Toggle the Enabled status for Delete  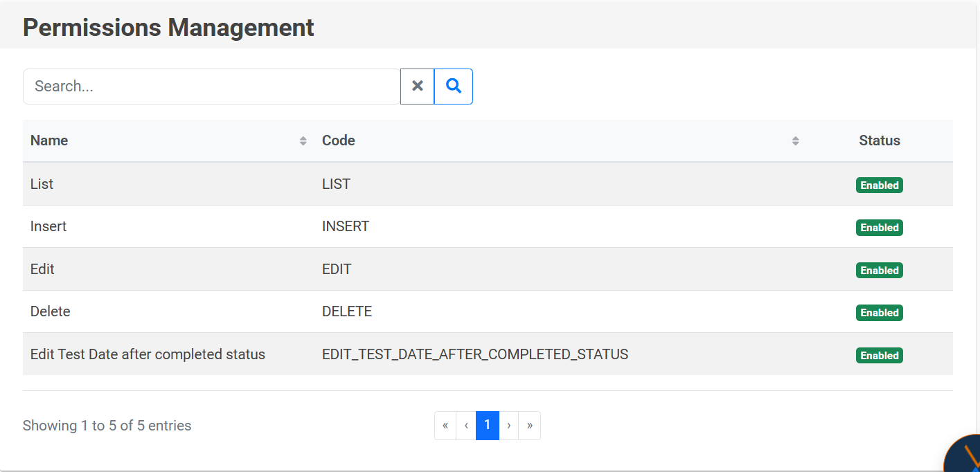[879, 313]
